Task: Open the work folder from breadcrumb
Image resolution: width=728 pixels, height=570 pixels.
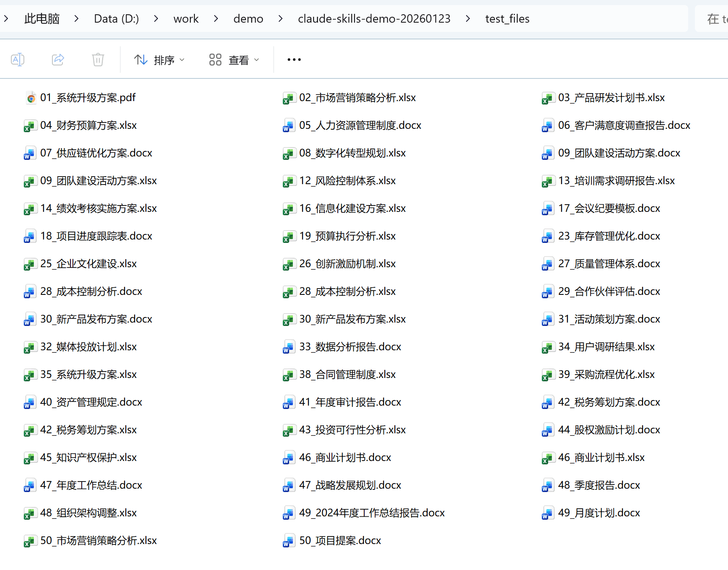Action: [x=186, y=18]
